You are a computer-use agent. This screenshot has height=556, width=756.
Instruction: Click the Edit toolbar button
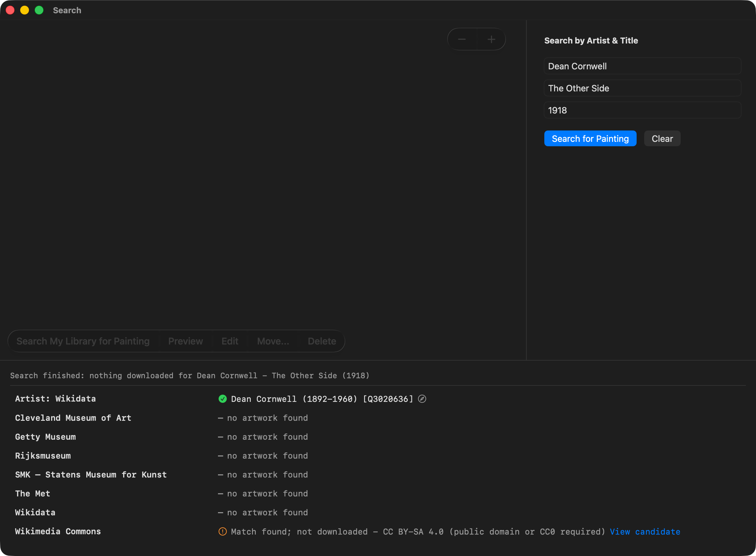coord(230,341)
